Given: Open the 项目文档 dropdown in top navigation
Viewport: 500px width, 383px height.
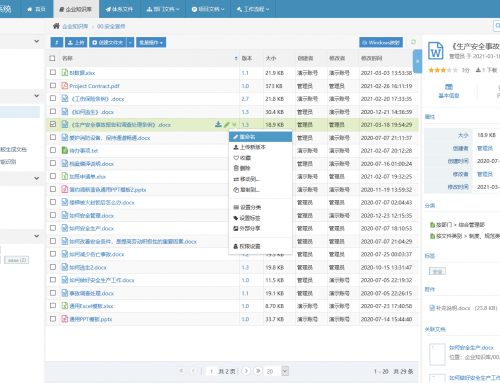Looking at the screenshot, I should [x=208, y=9].
